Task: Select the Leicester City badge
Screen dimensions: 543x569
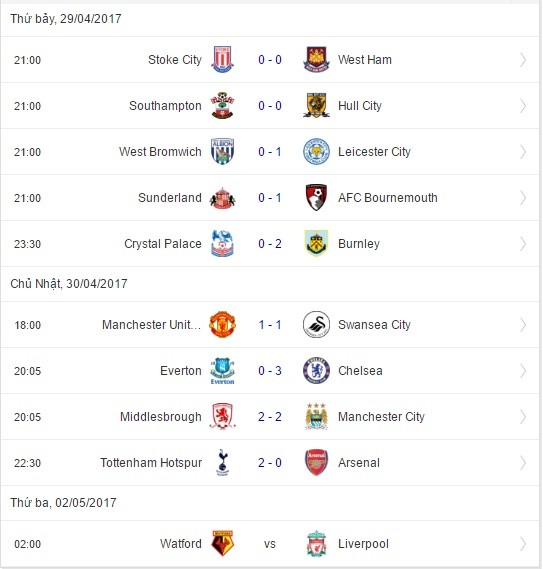Action: point(316,151)
